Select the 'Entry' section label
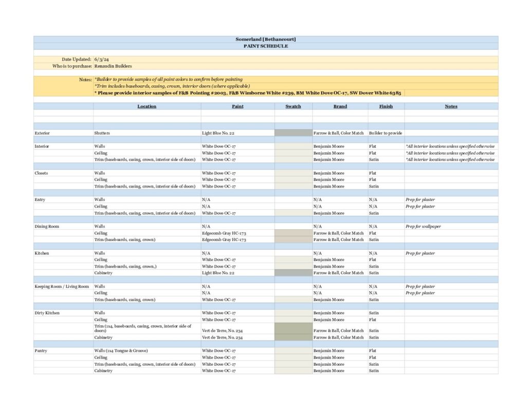Viewport: 532px width, 411px height. [40, 199]
